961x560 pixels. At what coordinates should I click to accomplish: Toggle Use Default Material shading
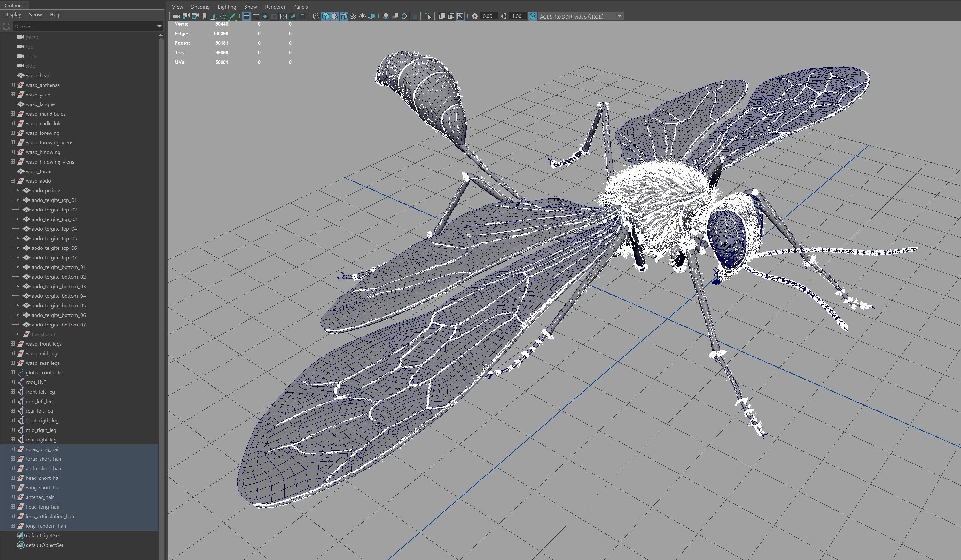click(335, 16)
